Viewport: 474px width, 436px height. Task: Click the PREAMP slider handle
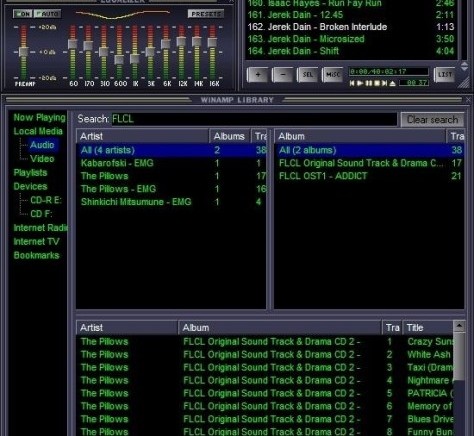(23, 52)
